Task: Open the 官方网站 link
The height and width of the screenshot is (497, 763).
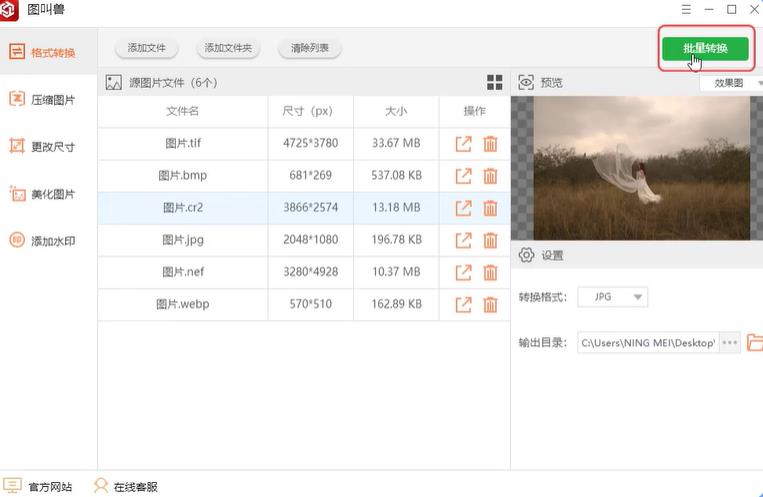Action: coord(39,486)
